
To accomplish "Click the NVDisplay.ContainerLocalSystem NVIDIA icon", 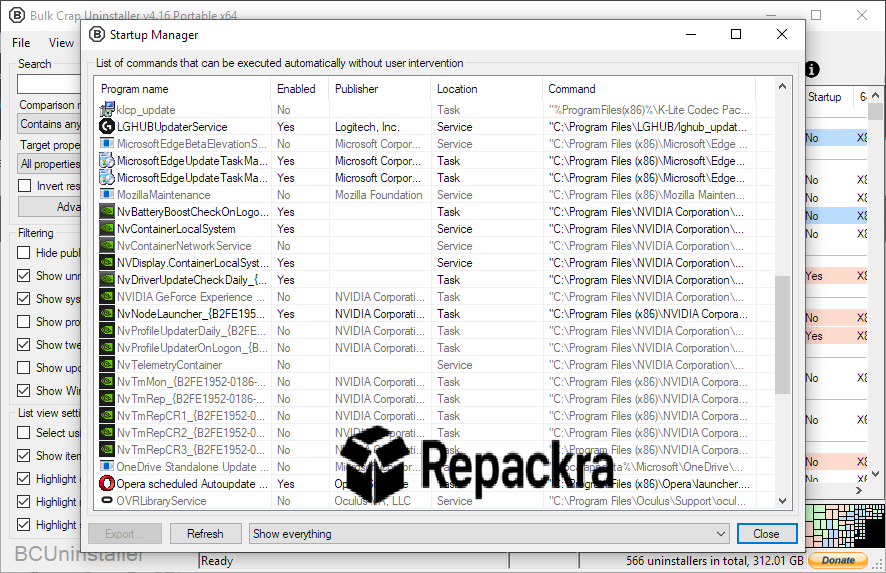I will point(107,262).
